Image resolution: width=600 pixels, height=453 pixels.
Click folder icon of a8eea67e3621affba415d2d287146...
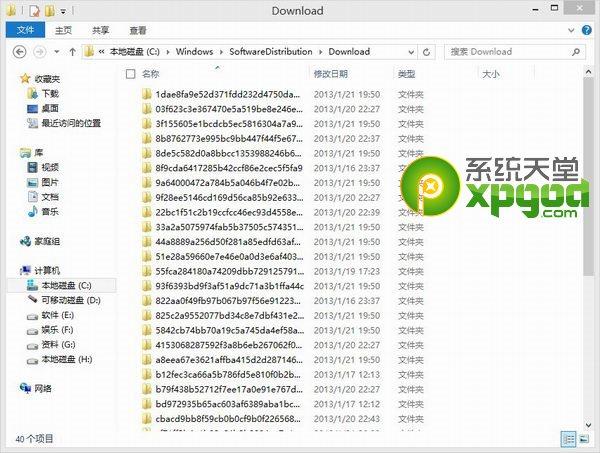click(146, 360)
